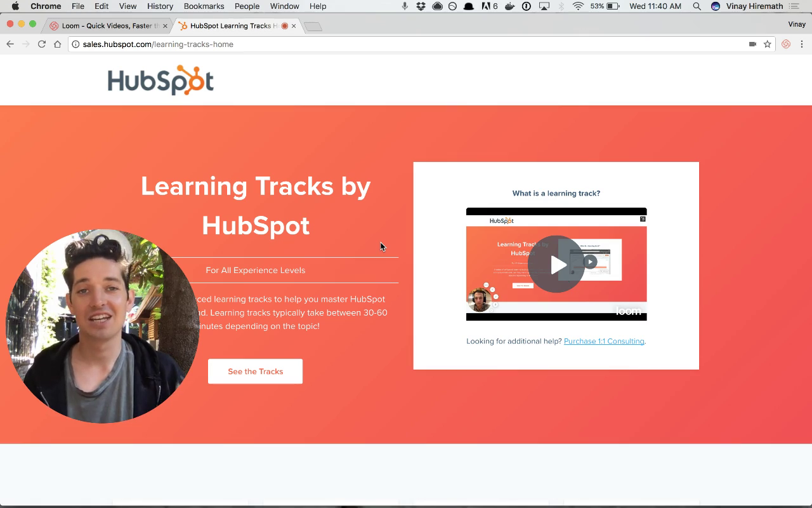The image size is (812, 508).
Task: Click the Loom watermark on the video
Action: [628, 311]
